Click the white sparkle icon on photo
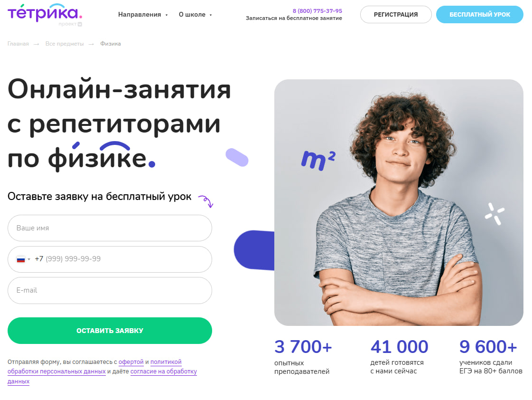The image size is (532, 400). pyautogui.click(x=495, y=214)
